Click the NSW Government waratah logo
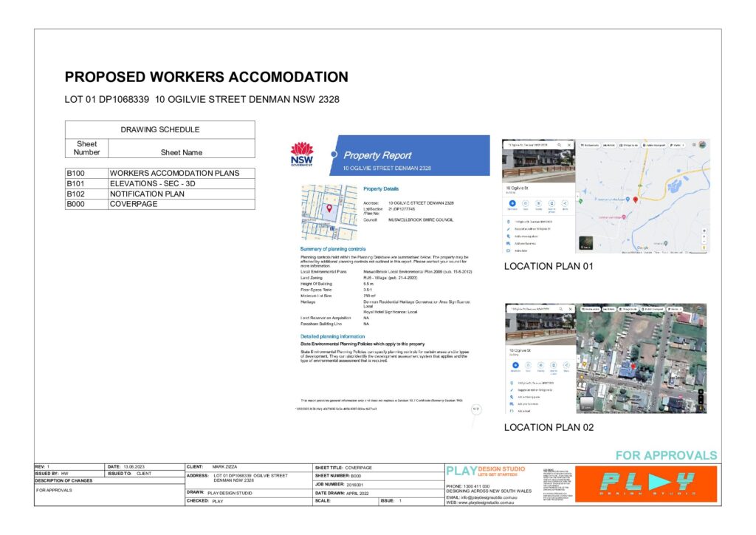The height and width of the screenshot is (535, 756). click(x=302, y=154)
